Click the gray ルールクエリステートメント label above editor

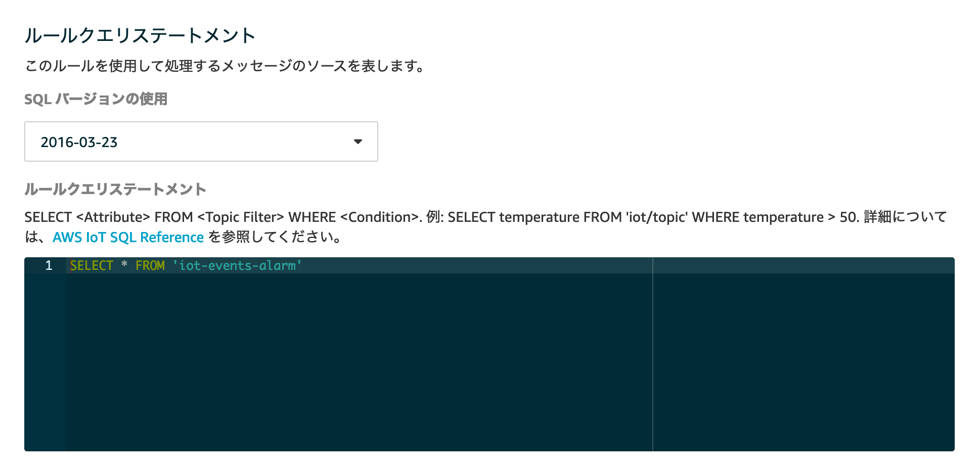coord(115,189)
